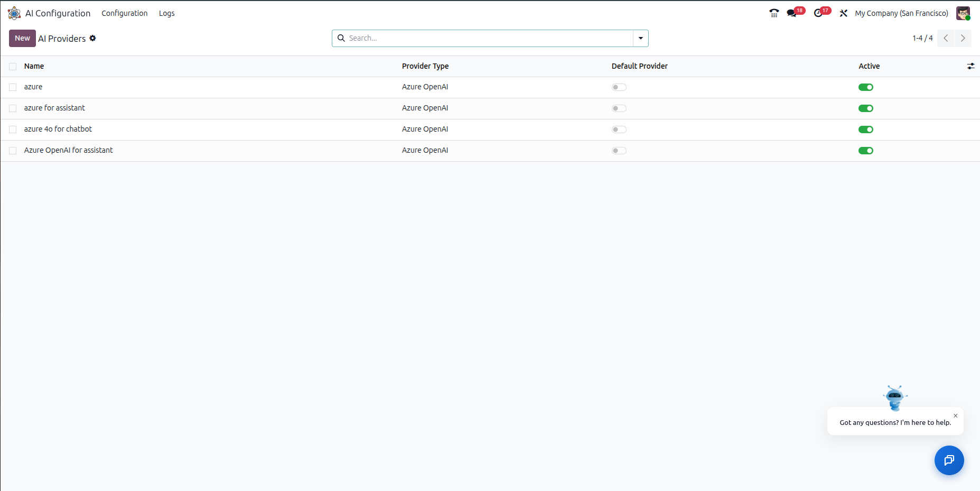Tick checkbox for Azure OpenAI for assistant

point(13,151)
